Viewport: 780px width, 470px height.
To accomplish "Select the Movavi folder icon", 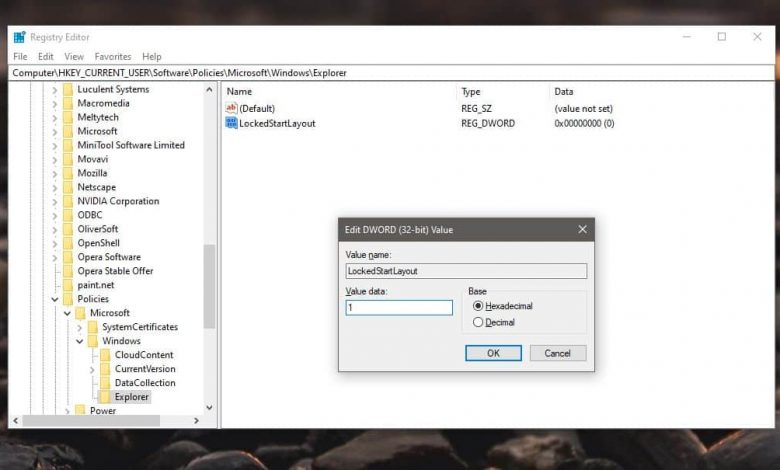I will (x=68, y=159).
